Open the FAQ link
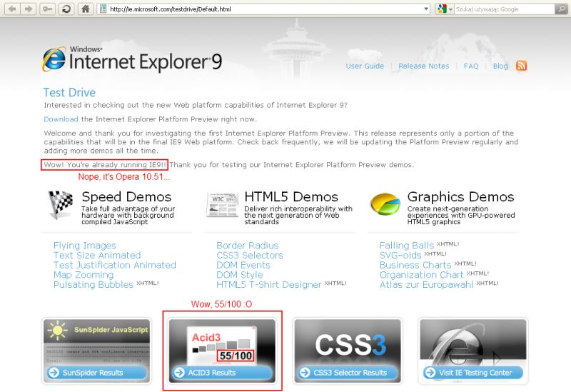Screen dimensions: 571x392 pyautogui.click(x=471, y=66)
